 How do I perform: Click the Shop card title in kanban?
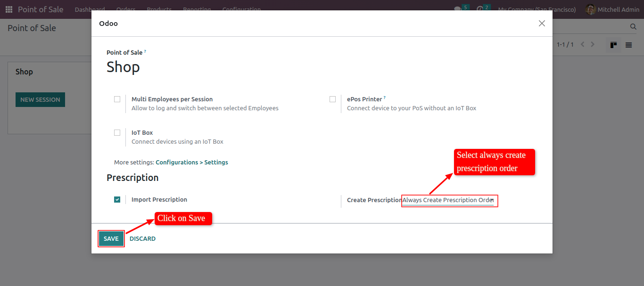(24, 72)
